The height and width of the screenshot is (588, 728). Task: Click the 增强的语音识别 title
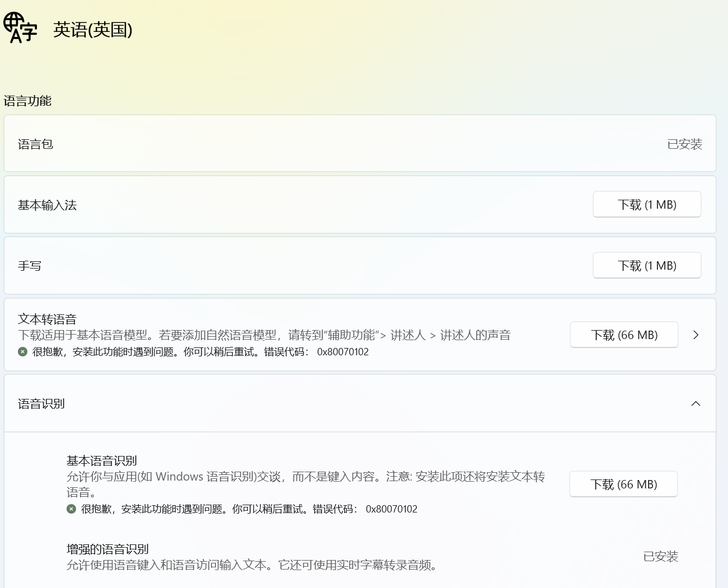click(107, 549)
